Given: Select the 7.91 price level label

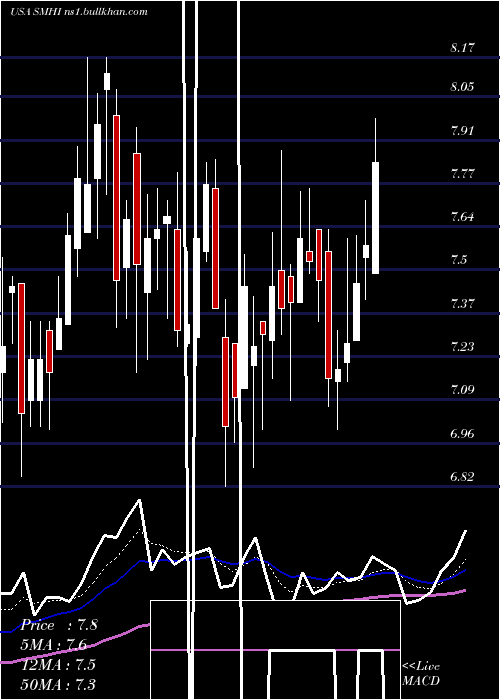Looking at the screenshot, I should pyautogui.click(x=462, y=131).
